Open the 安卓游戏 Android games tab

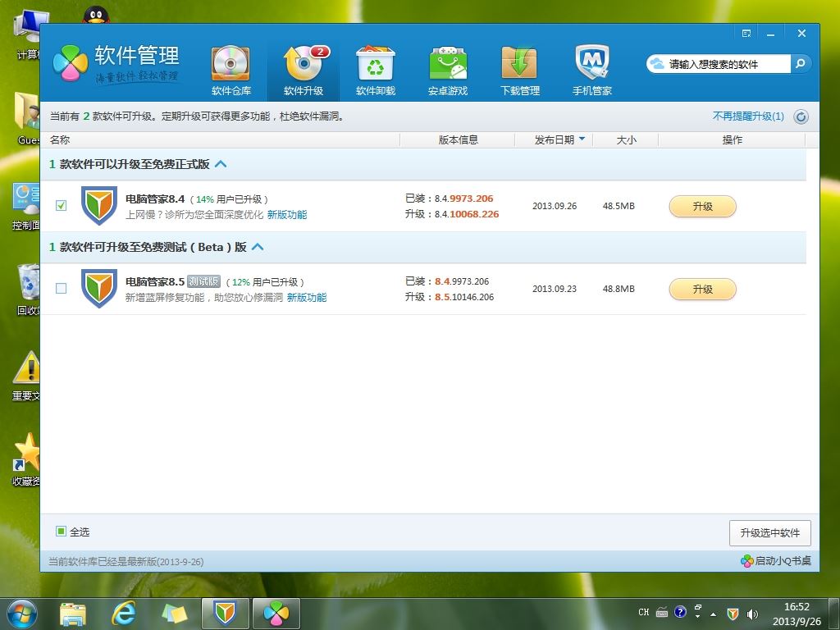pos(448,71)
